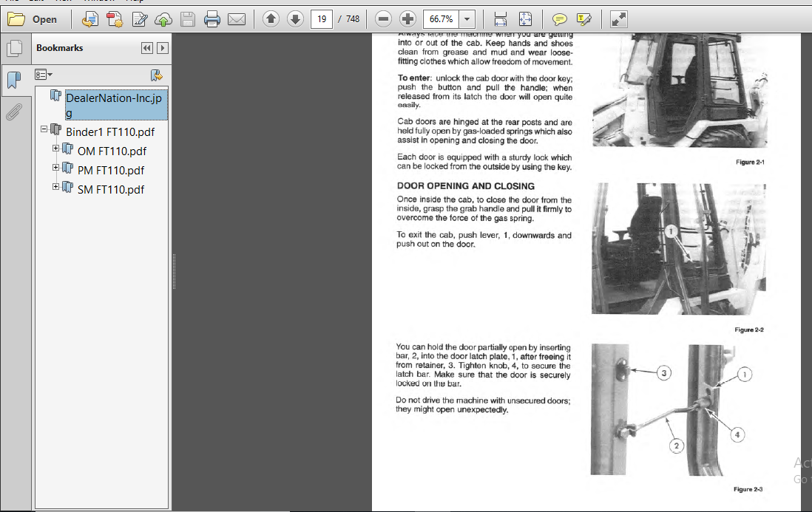This screenshot has width=812, height=512.
Task: Click the zoom percentage field 66.7%
Action: pos(441,19)
